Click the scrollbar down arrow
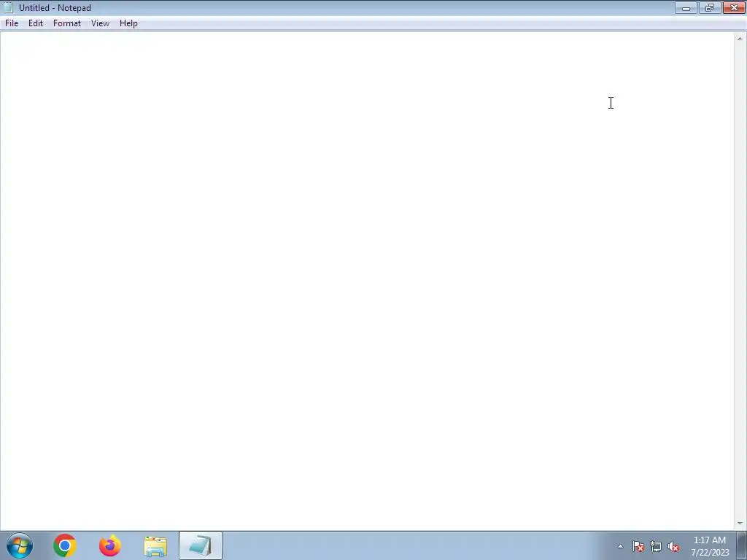The width and height of the screenshot is (747, 560). [x=740, y=524]
